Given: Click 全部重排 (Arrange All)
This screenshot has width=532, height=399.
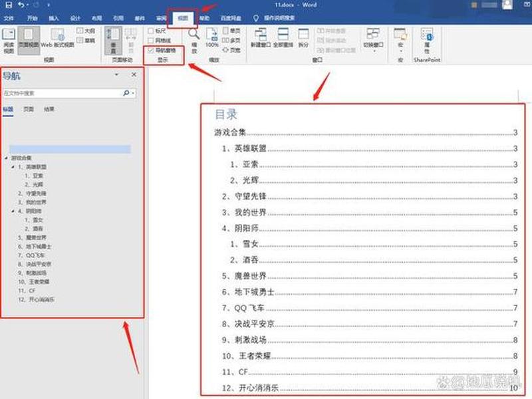Looking at the screenshot, I should (283, 38).
